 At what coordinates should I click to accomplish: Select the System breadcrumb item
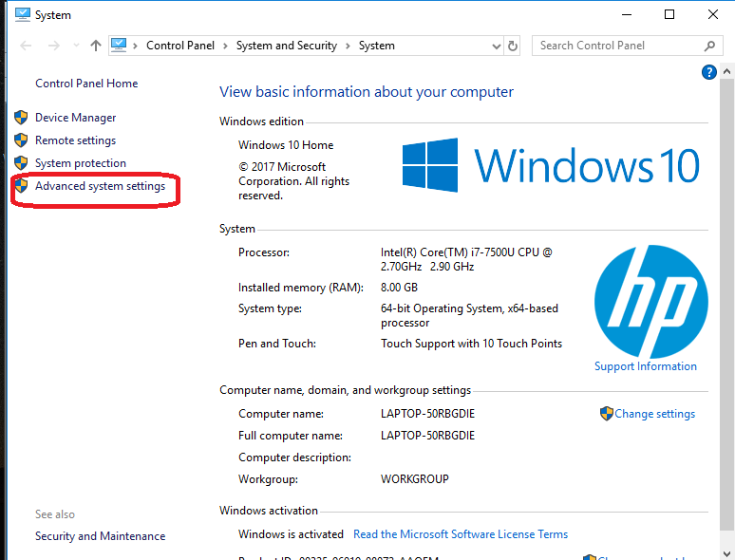(376, 46)
